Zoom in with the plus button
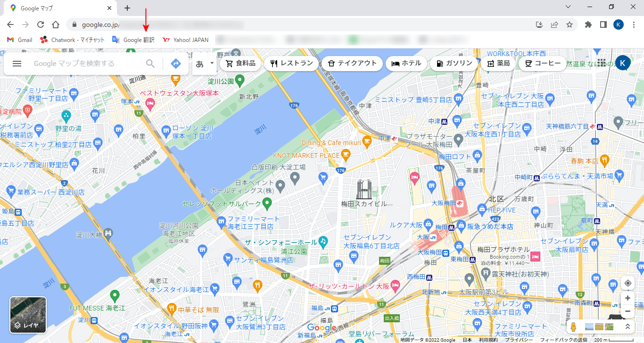 (x=627, y=298)
